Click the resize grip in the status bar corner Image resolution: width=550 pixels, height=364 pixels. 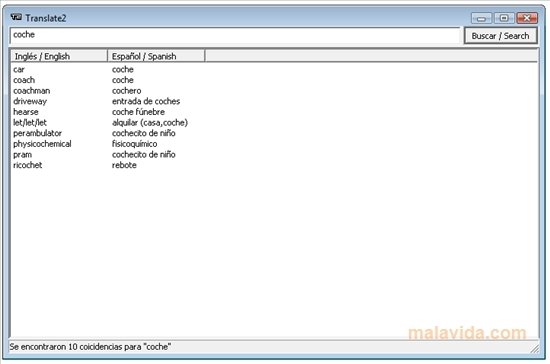coord(535,348)
